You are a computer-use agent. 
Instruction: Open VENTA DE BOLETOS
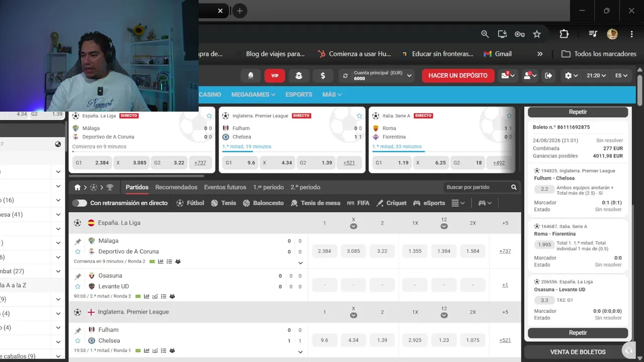tap(578, 352)
